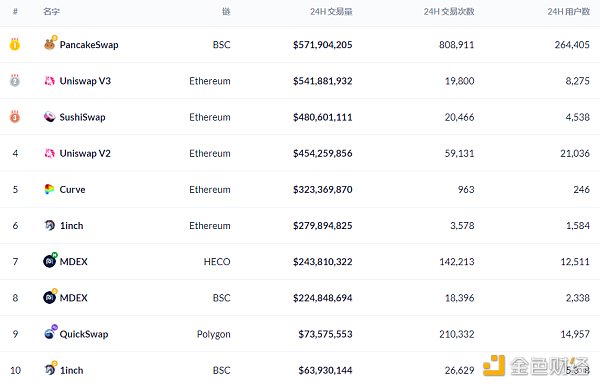The image size is (600, 387).
Task: Click the SushiSwap logo icon
Action: tap(49, 117)
